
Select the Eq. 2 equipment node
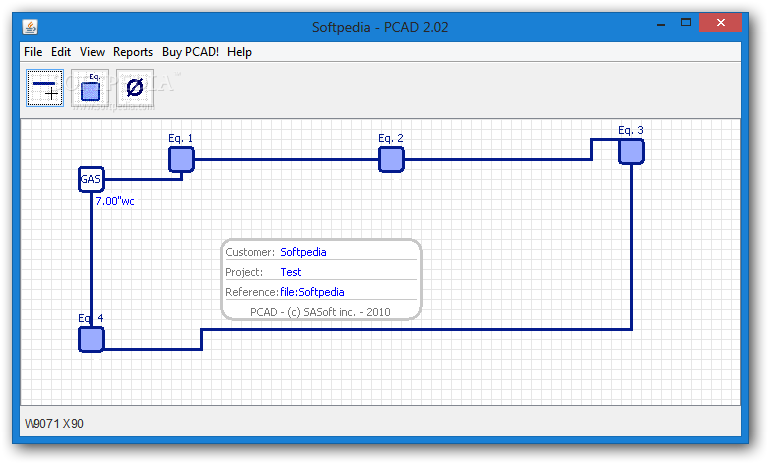[391, 159]
